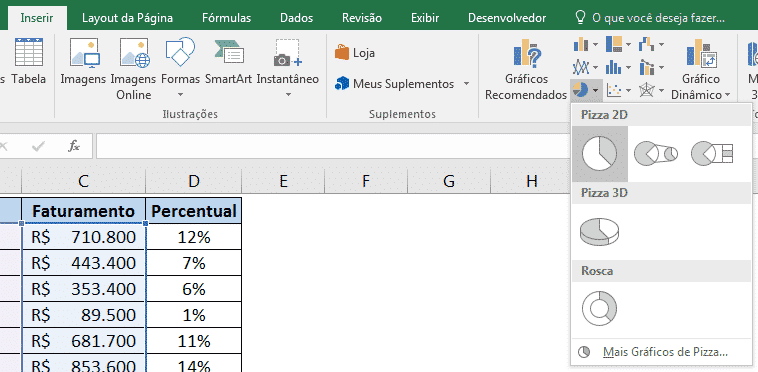
Task: Select the cell with R$ 681.700
Action: 83,341
